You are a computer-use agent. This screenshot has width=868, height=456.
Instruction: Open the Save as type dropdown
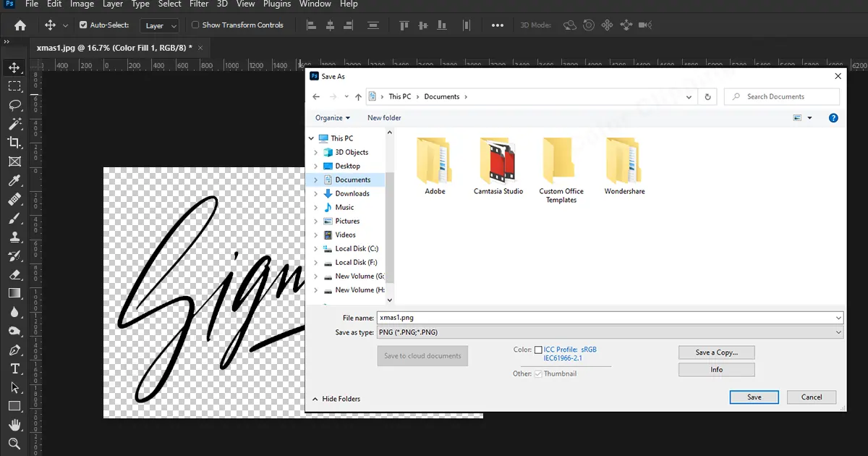point(609,332)
